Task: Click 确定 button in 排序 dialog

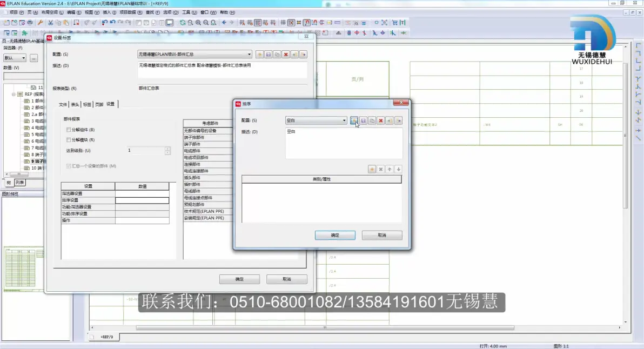Action: click(x=335, y=235)
